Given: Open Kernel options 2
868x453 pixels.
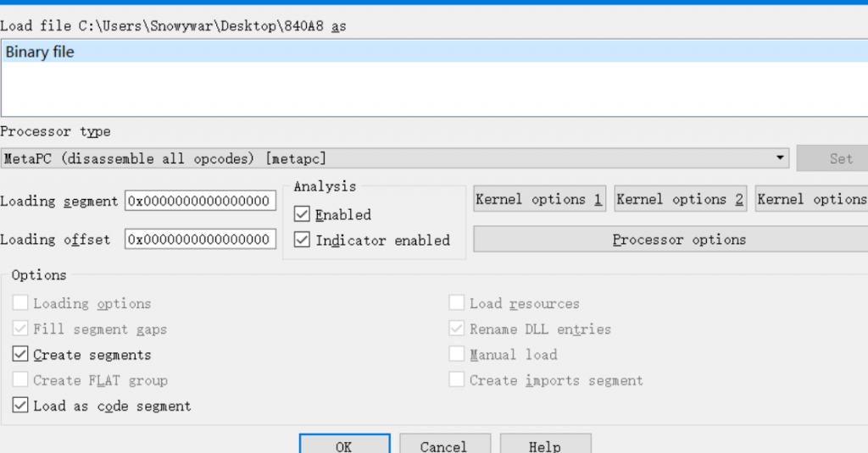Looking at the screenshot, I should click(680, 200).
